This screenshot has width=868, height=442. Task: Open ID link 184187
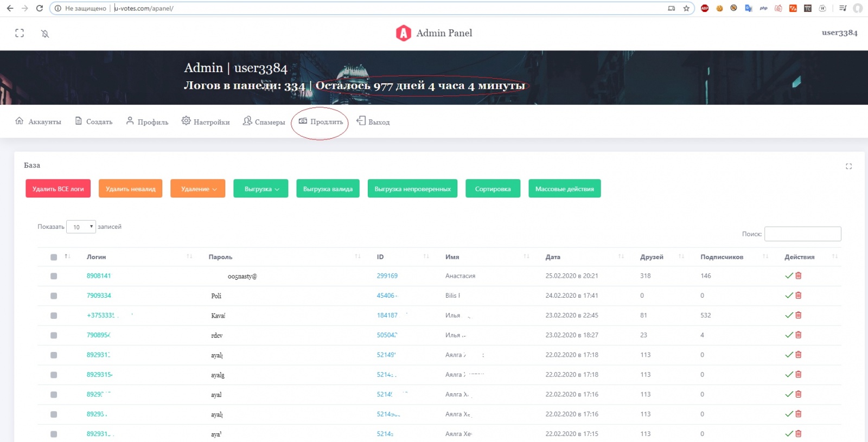coord(387,315)
